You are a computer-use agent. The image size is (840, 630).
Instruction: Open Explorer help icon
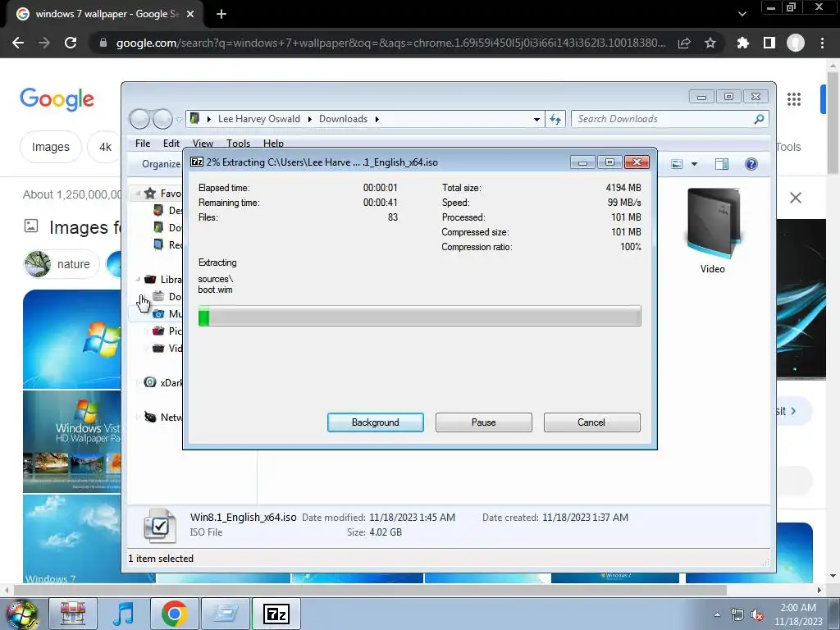click(751, 164)
